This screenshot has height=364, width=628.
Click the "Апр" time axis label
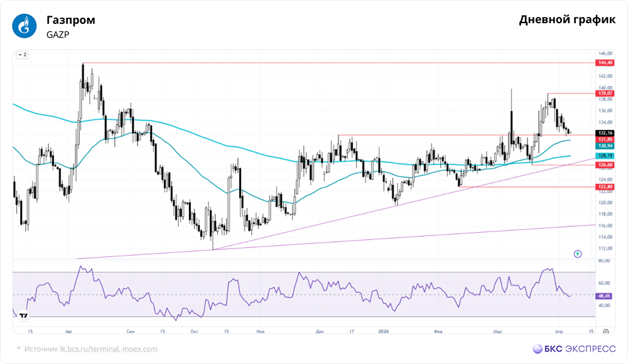(559, 331)
